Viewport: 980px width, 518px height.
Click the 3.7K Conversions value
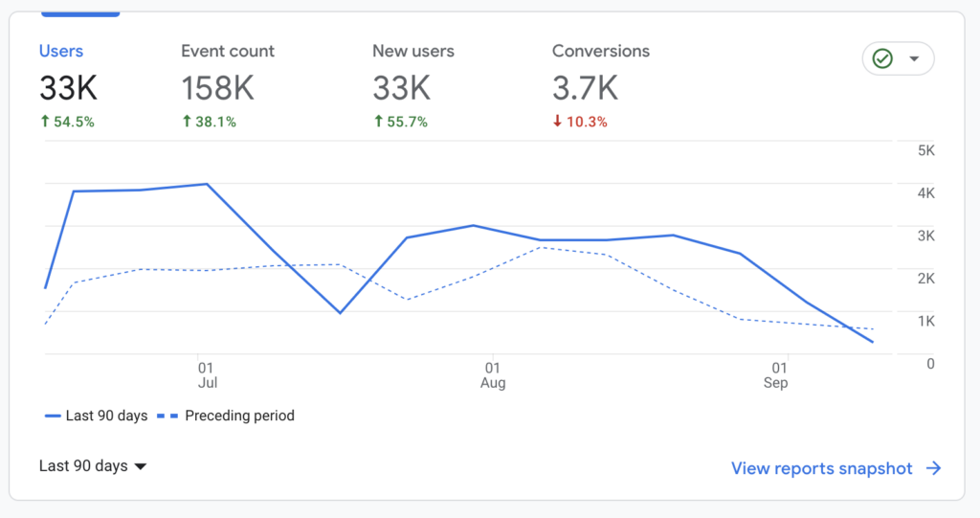click(x=585, y=89)
